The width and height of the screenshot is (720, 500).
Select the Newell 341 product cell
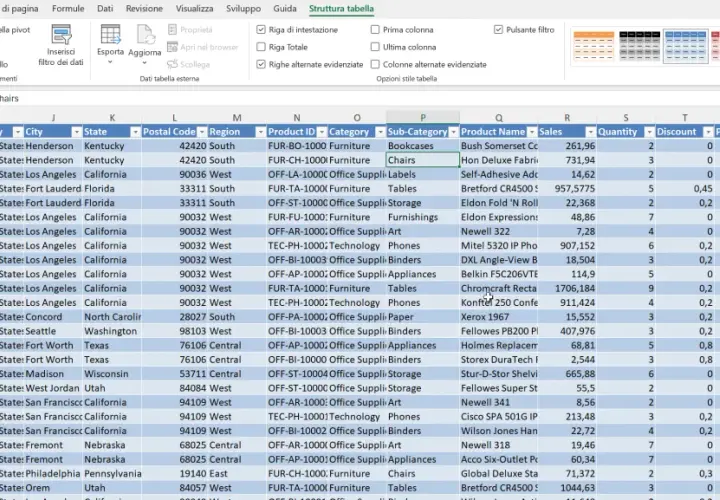499,402
